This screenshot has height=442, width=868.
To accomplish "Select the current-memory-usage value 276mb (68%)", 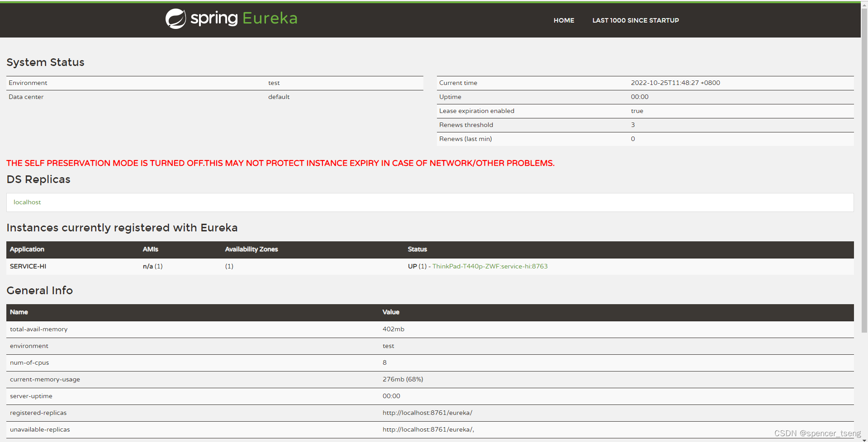I will point(403,379).
